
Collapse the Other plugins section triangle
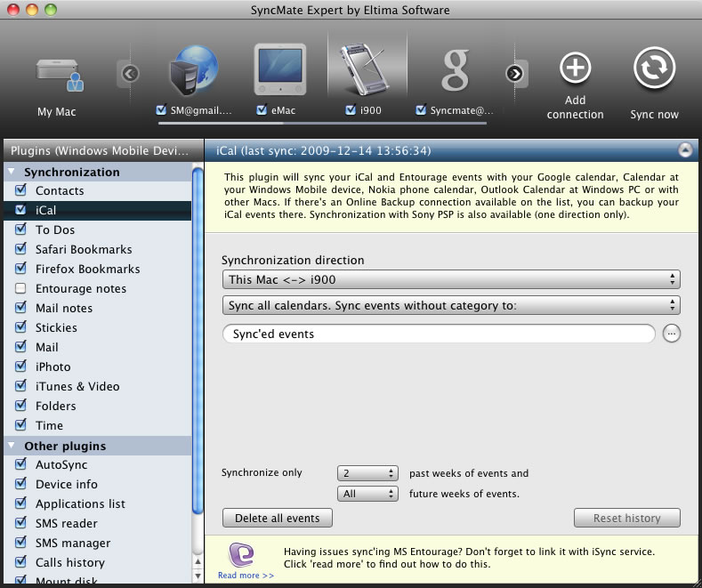[x=12, y=446]
